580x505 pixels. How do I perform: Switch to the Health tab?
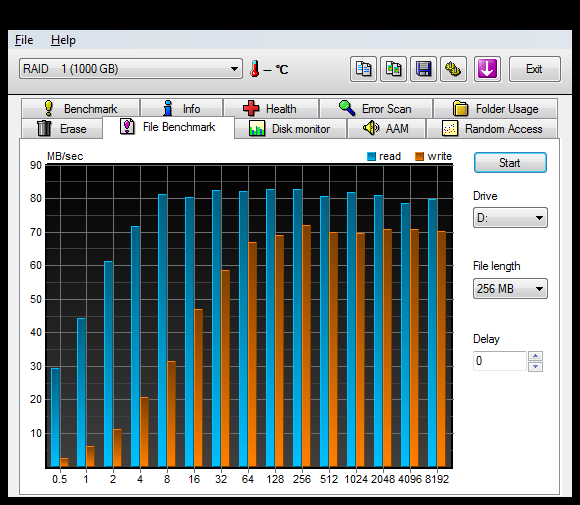point(271,108)
